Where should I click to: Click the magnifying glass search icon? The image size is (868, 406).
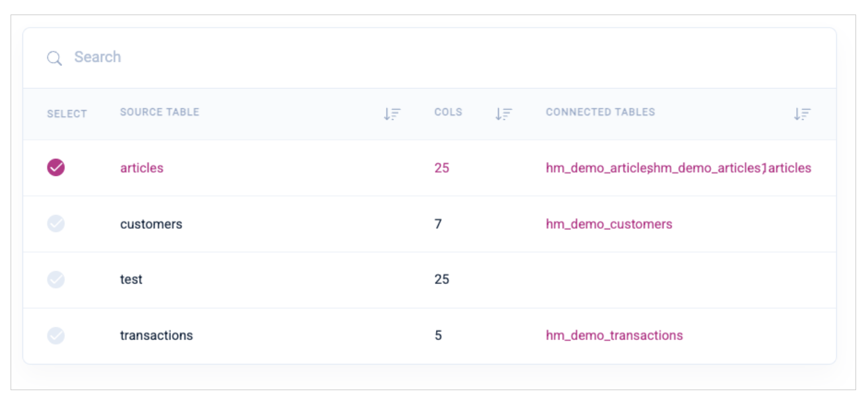pos(54,58)
